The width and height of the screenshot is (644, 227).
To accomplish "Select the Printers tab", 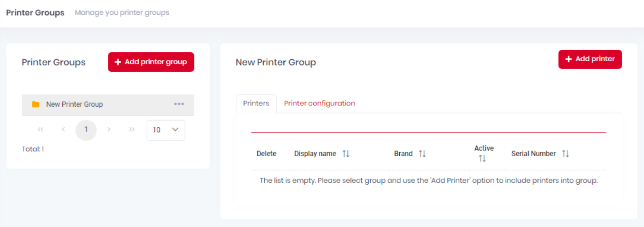I will pyautogui.click(x=256, y=103).
